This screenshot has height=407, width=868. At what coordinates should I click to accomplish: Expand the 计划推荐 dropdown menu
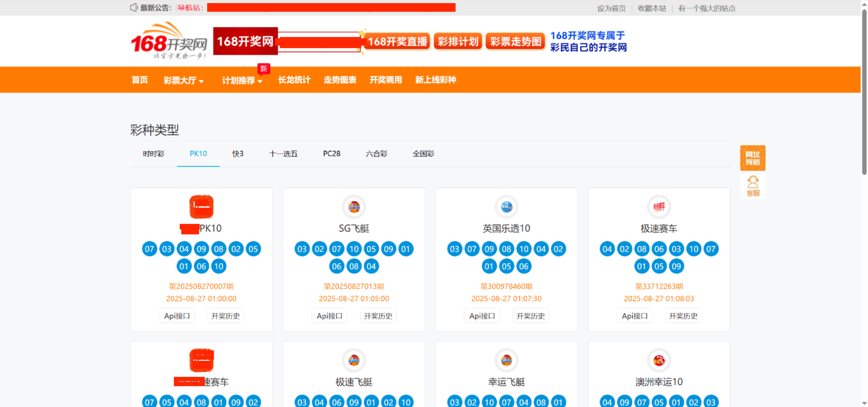242,80
